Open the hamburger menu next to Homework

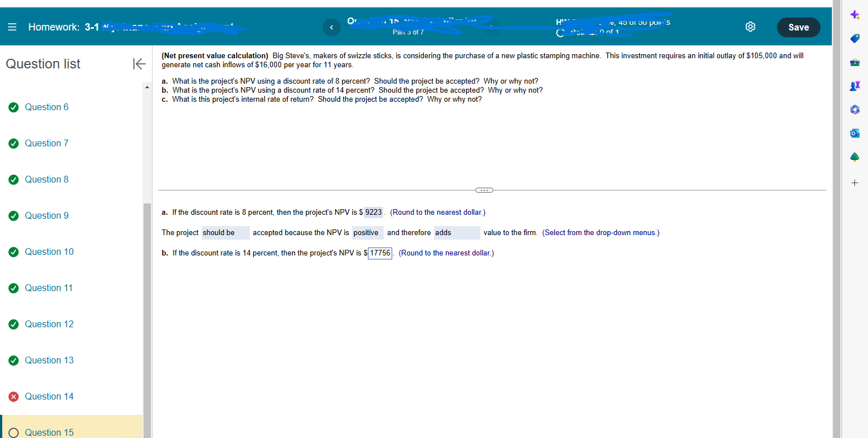coord(11,26)
